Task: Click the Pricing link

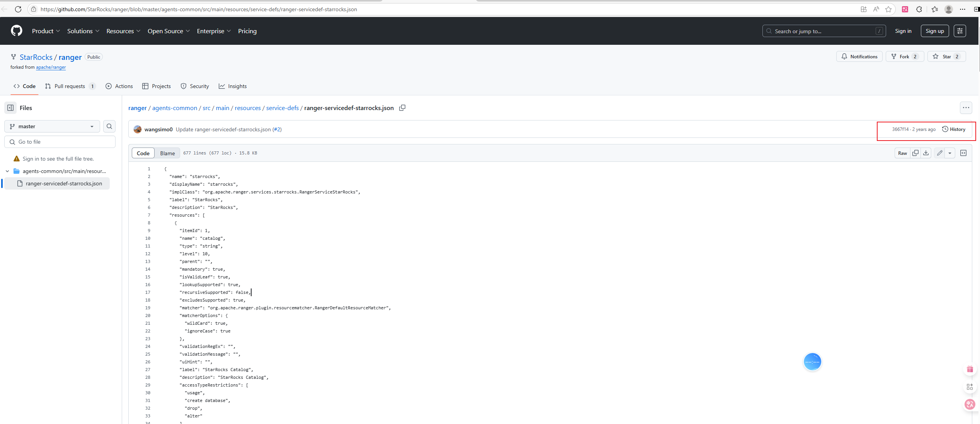Action: click(x=247, y=31)
